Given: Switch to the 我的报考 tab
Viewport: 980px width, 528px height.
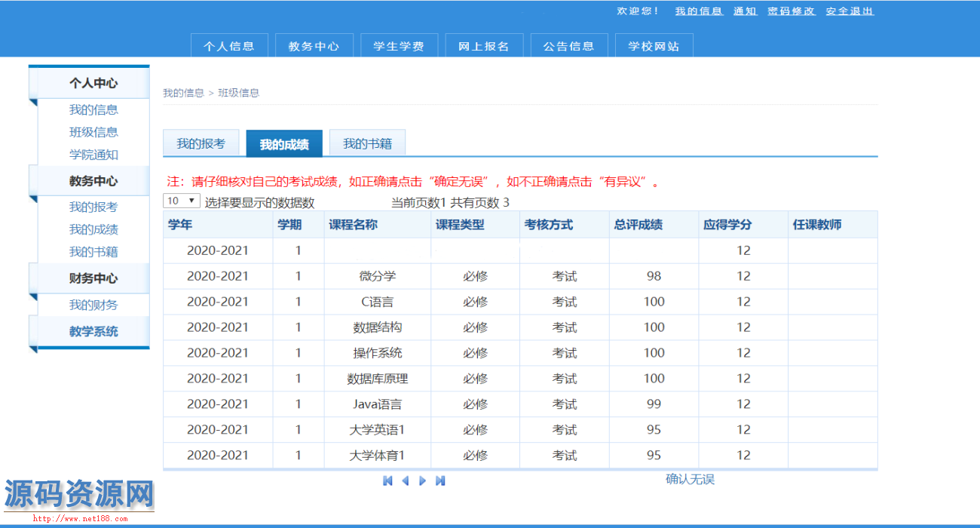Looking at the screenshot, I should (201, 143).
